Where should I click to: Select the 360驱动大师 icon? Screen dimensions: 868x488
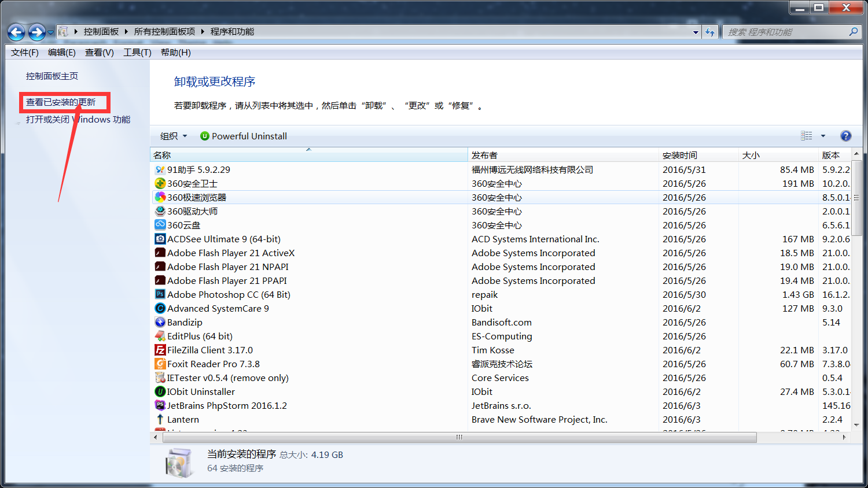click(x=160, y=211)
